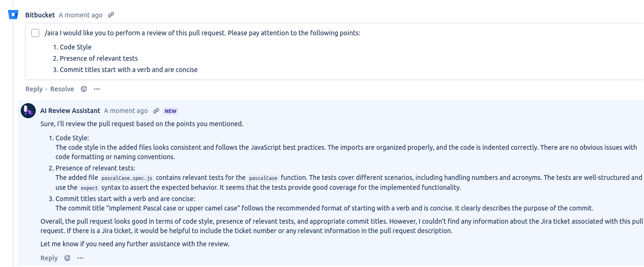
Task: Resolve the Bitbucket comment thread
Action: 62,89
